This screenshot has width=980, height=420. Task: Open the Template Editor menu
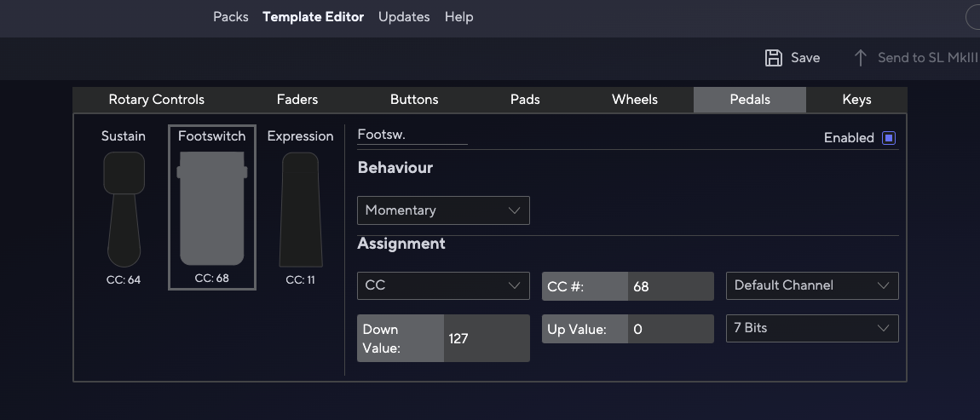(x=313, y=17)
